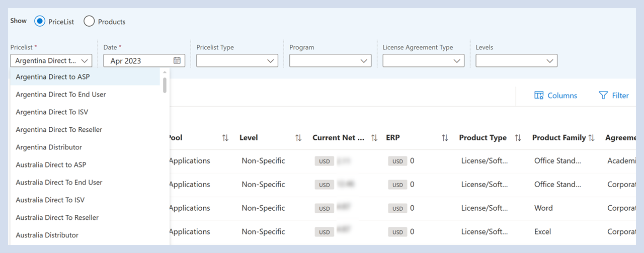Viewport: 644px width, 253px height.
Task: Choose Argentina Direct To Reseller option
Action: coord(85,130)
